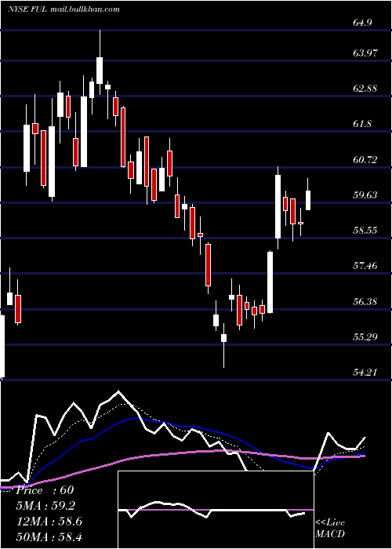This screenshot has height=549, width=392.
Task: Click the NYSE FUL mail.bullkhan.com title text
Action: coord(64,9)
